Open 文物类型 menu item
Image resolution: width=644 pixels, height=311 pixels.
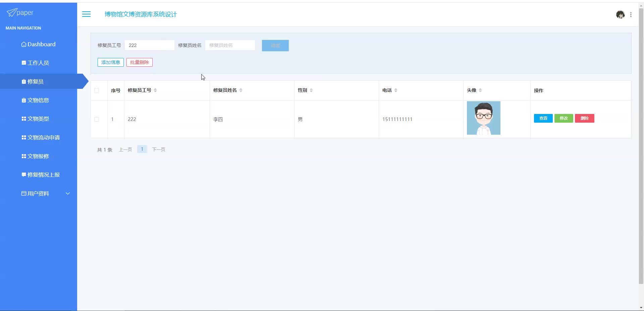39,119
